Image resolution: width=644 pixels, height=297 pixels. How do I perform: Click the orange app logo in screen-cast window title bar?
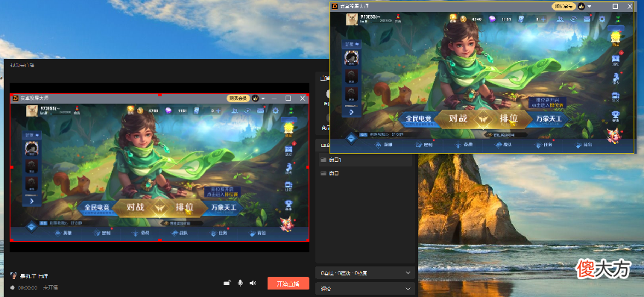click(335, 6)
